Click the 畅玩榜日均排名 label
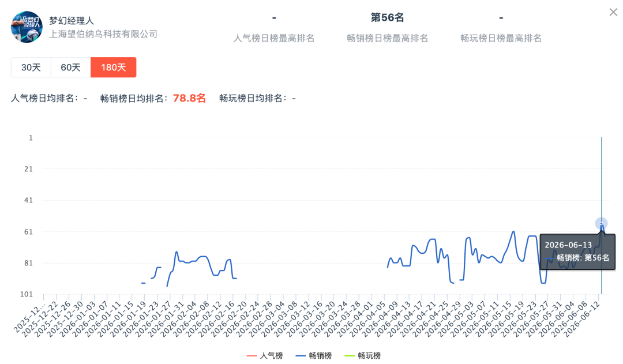This screenshot has width=623, height=364. tap(253, 98)
